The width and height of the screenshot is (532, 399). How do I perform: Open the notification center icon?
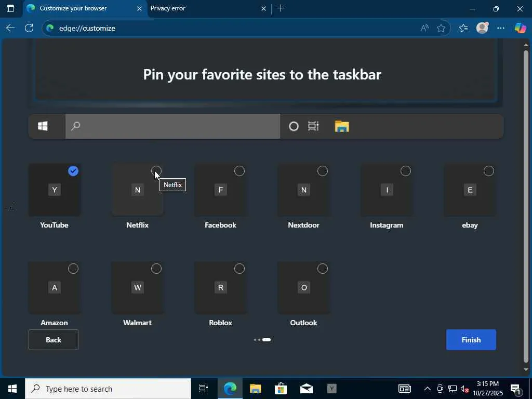[517, 389]
